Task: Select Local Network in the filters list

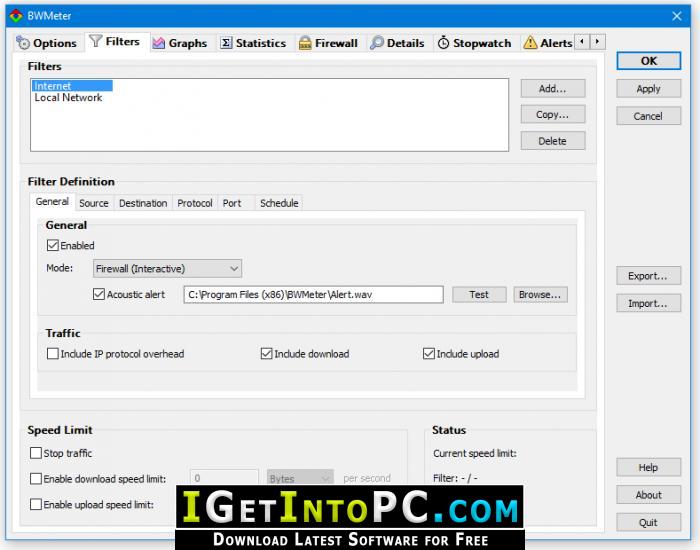Action: point(68,98)
